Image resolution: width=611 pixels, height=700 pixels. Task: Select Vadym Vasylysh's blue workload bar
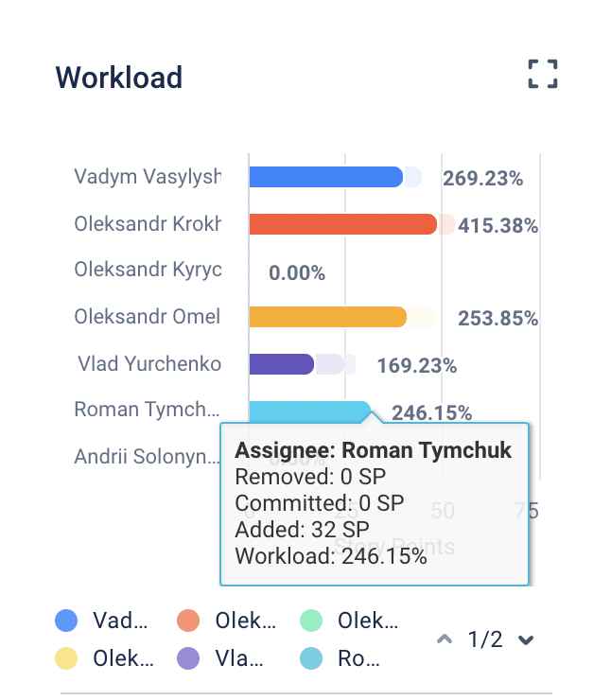325,177
